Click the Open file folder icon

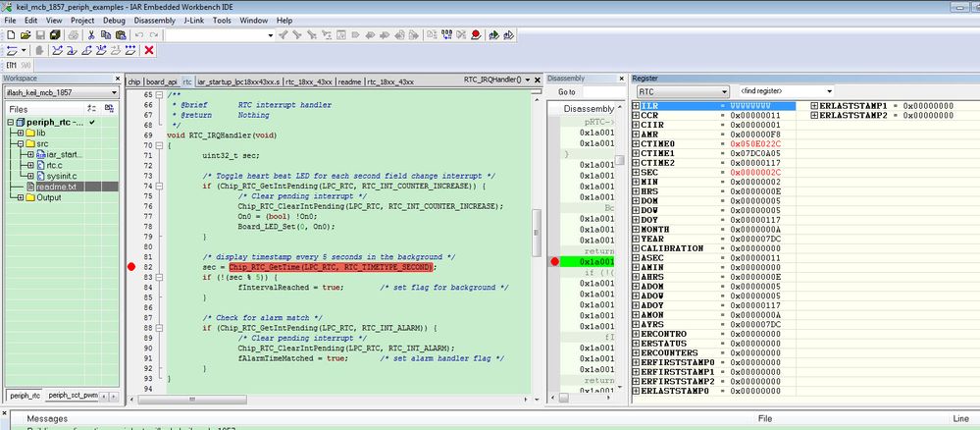(x=26, y=35)
